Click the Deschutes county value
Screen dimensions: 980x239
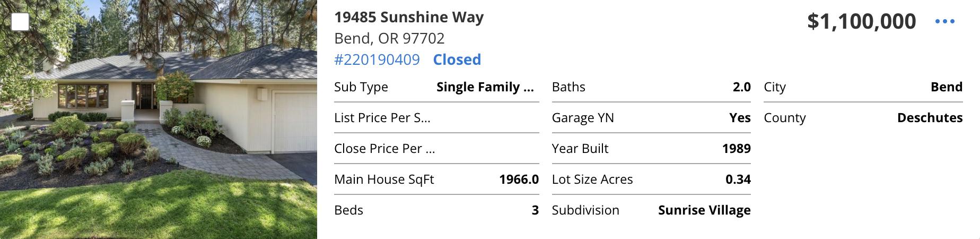click(929, 118)
